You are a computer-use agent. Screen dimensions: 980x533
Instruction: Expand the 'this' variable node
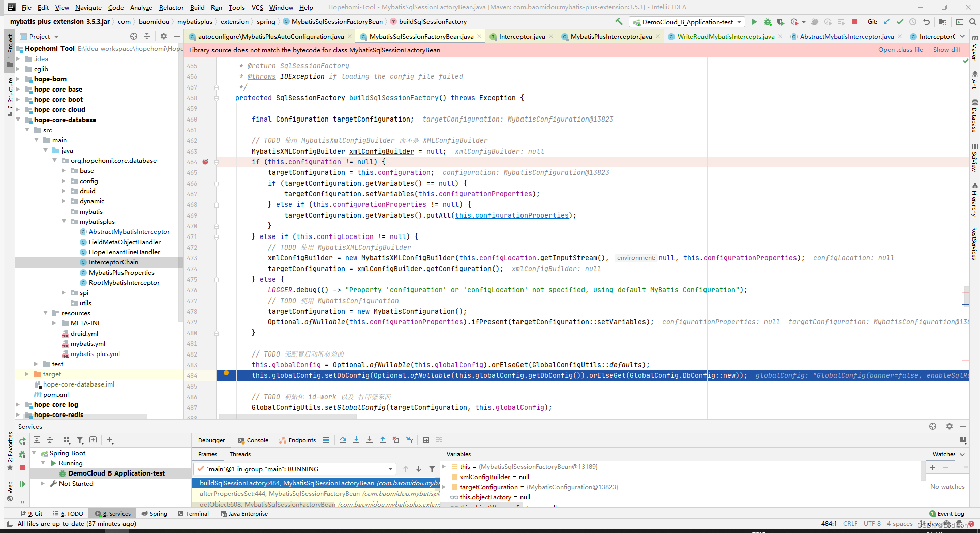(444, 466)
